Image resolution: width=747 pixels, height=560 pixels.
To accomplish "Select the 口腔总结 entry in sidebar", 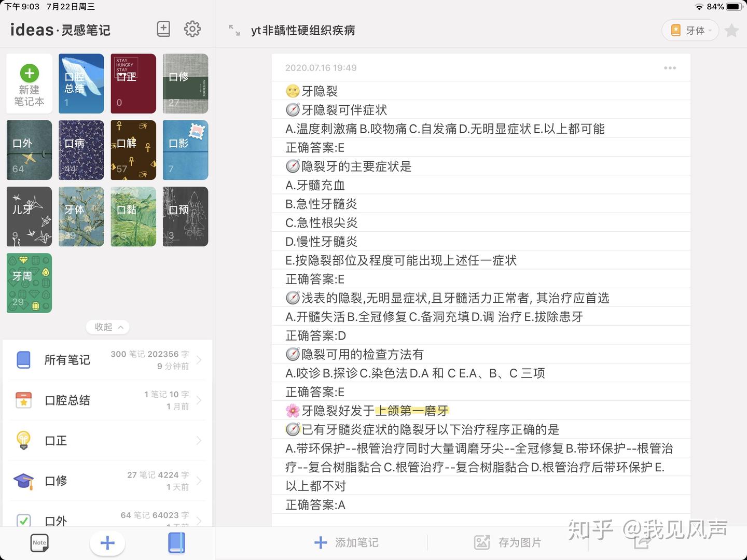I will [67, 400].
